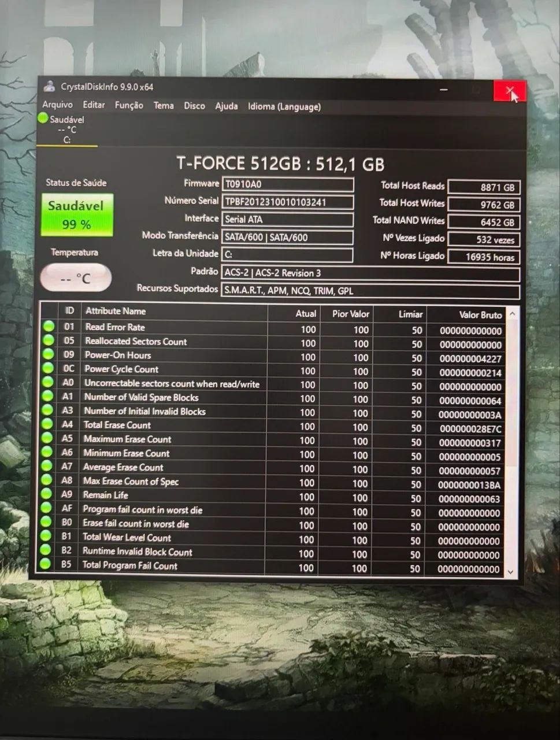Open the Função menu

pos(129,105)
